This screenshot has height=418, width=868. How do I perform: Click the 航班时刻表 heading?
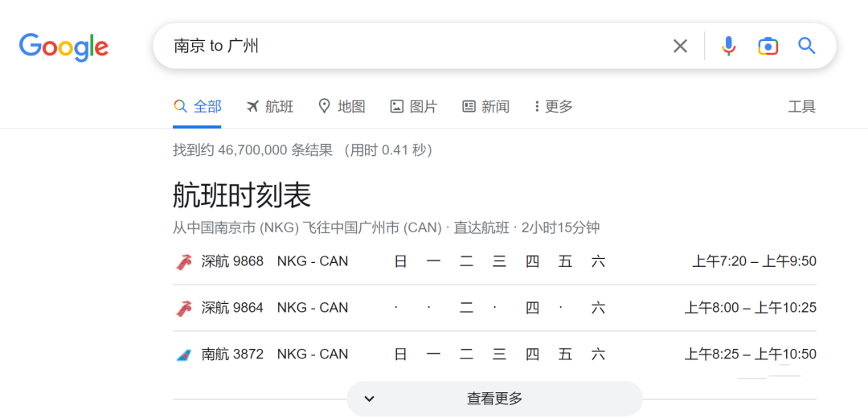242,195
